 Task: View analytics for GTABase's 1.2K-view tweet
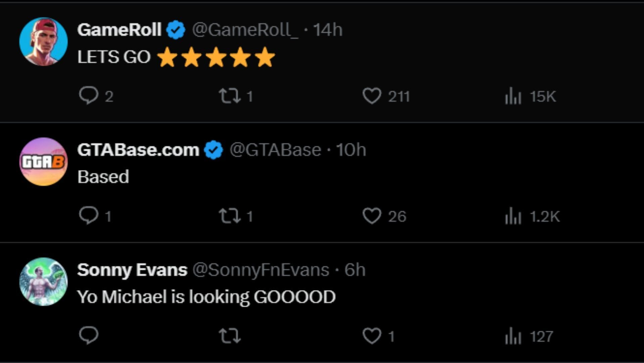(x=513, y=216)
